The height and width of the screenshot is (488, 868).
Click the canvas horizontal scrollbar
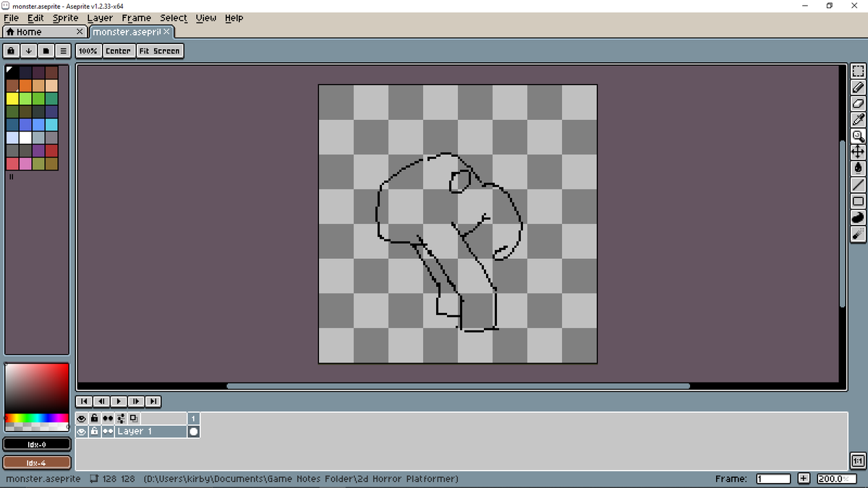coord(459,386)
